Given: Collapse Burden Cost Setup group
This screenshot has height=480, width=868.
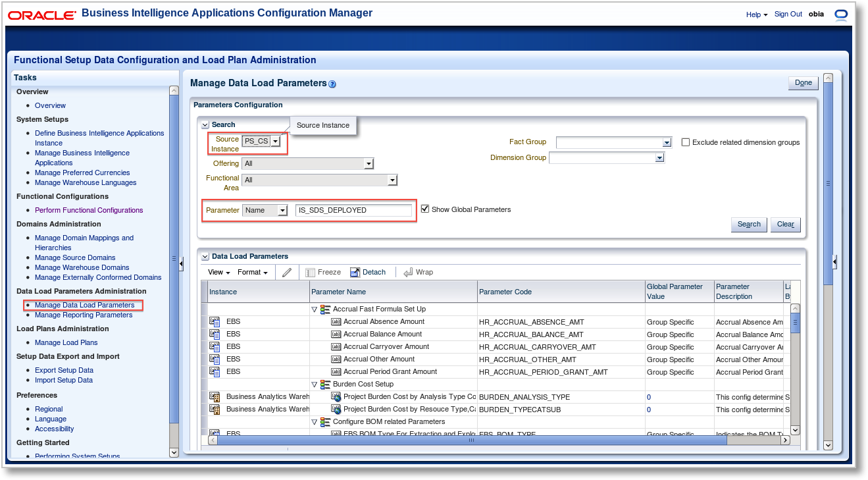Looking at the screenshot, I should (x=315, y=385).
